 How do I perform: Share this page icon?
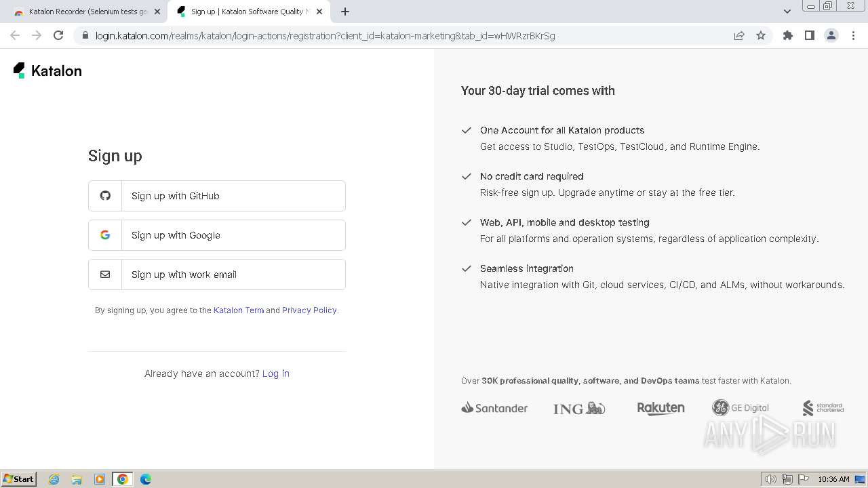[739, 36]
